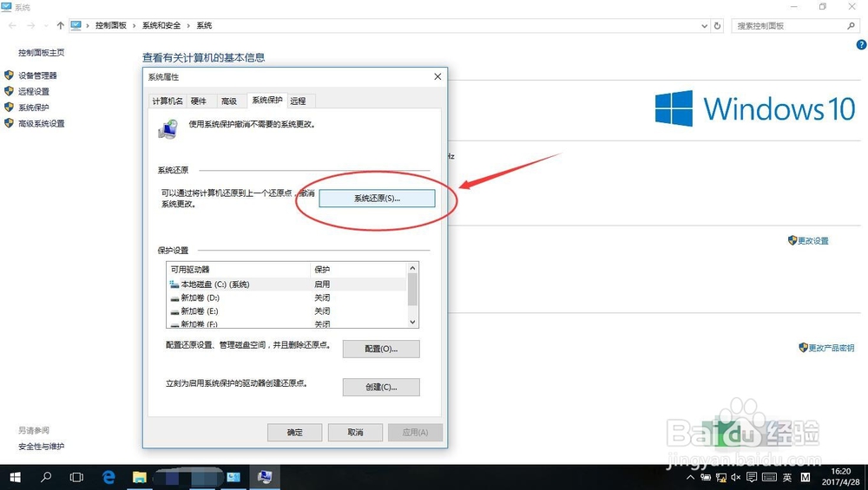Switch to the 远程 tab
Screen dimensions: 868x490
click(298, 101)
